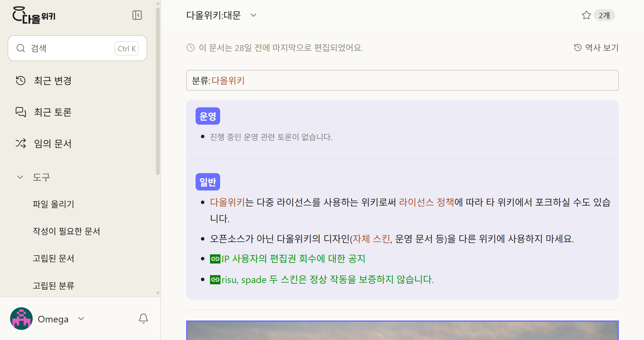Click the 일반 section badge
Screen dimensions: 644x340
tap(208, 182)
